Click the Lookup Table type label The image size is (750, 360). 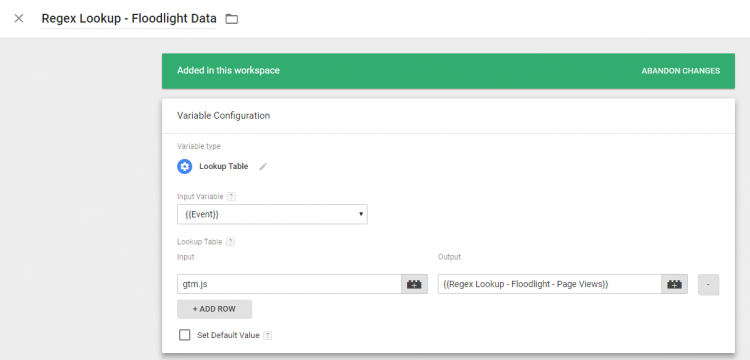[x=224, y=166]
